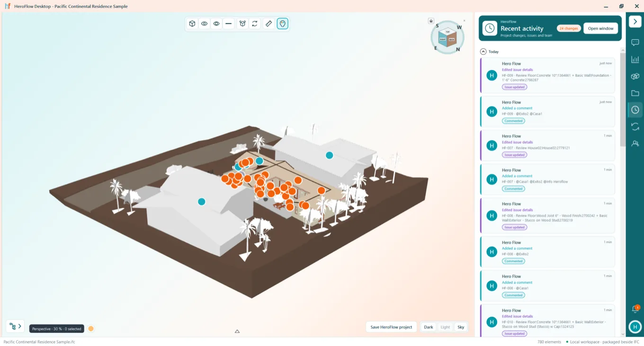Click the scroll up arrow of the activity list

point(623,50)
